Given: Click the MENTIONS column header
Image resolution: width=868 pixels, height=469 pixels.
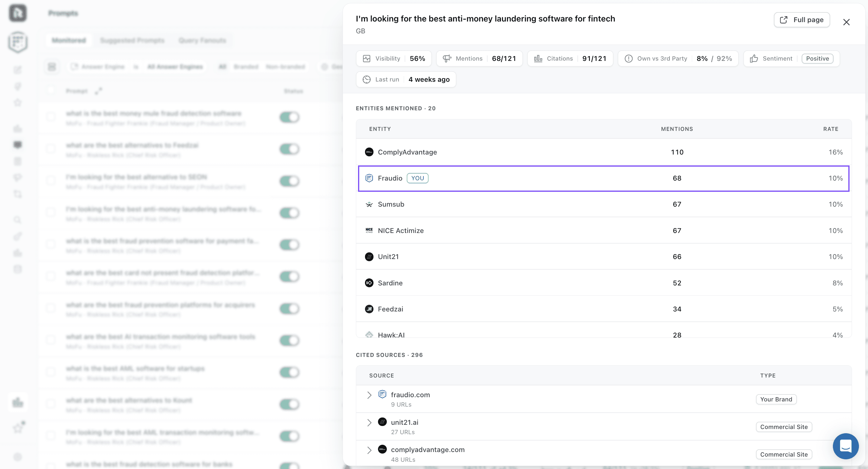Looking at the screenshot, I should 677,129.
